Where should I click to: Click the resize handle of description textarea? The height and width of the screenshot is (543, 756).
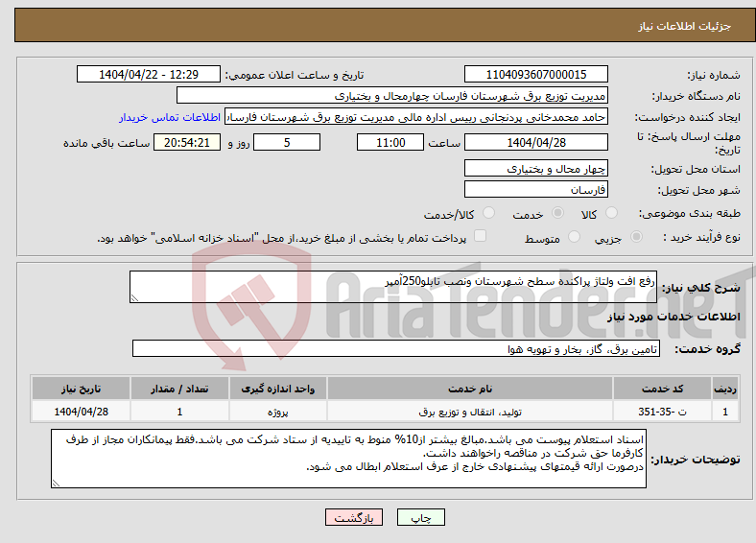pyautogui.click(x=134, y=298)
